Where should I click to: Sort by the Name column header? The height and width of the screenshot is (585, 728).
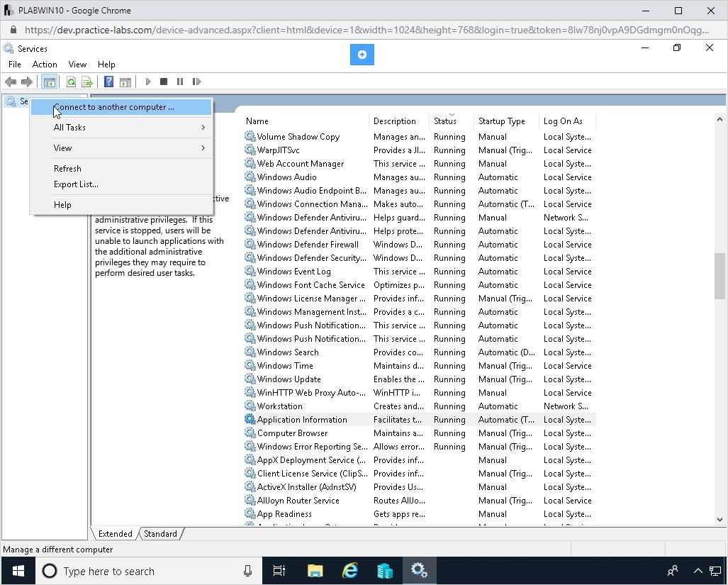(x=306, y=121)
